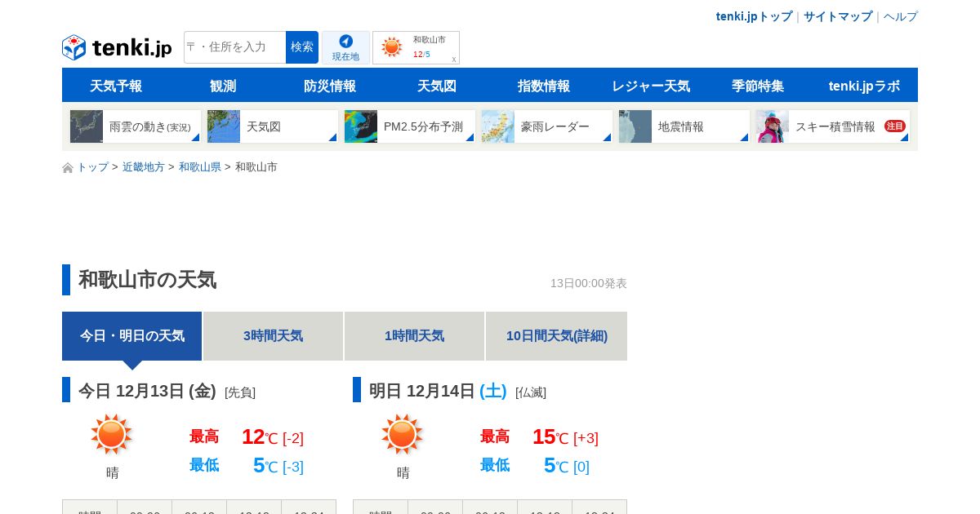Click the 注目 badge

tap(895, 126)
